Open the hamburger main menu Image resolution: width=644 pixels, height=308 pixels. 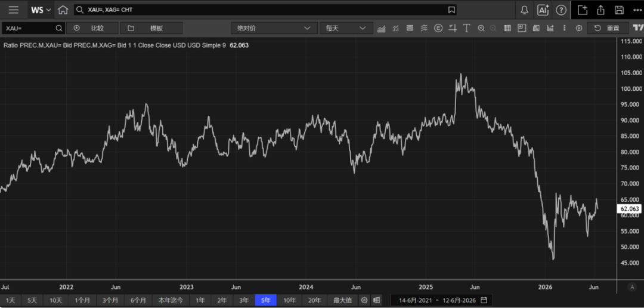[x=14, y=10]
